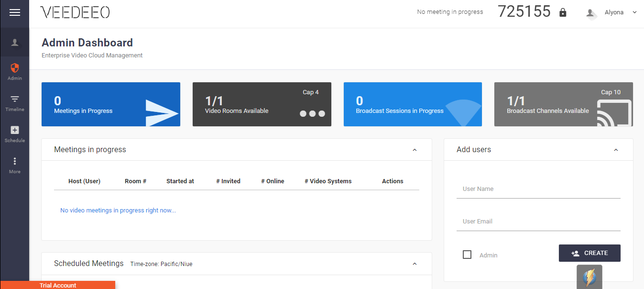Collapse the Add users panel
This screenshot has height=289, width=644.
(x=616, y=150)
